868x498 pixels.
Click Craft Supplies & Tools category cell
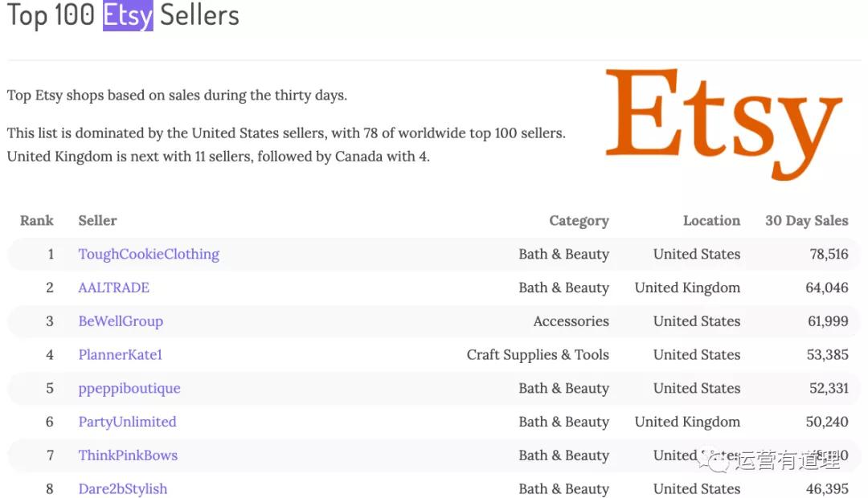pos(538,355)
